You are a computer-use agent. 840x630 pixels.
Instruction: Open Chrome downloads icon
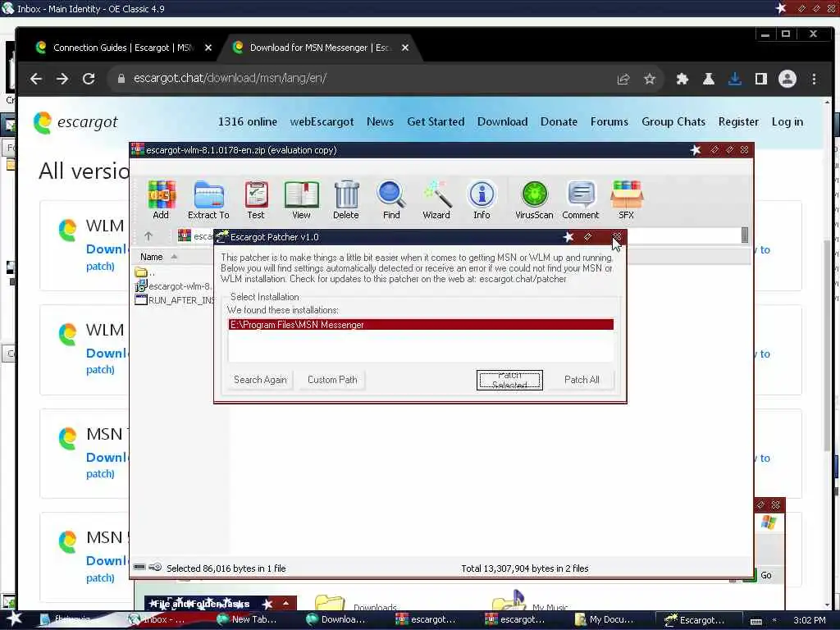point(735,80)
